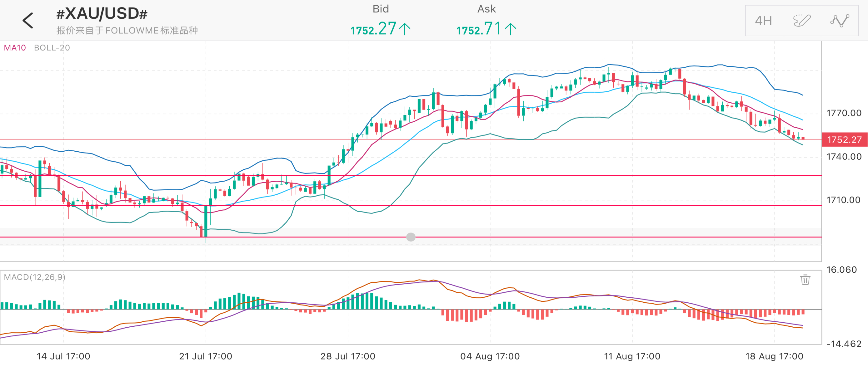Click the Bid price 1752.27
Image resolution: width=868 pixels, height=381 pixels.
[373, 29]
